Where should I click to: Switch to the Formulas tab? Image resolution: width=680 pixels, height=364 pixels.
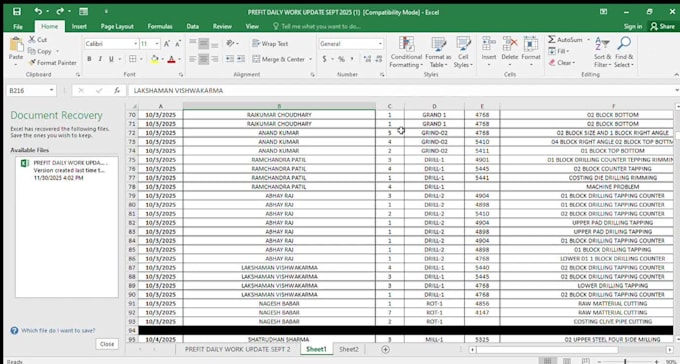click(x=160, y=26)
